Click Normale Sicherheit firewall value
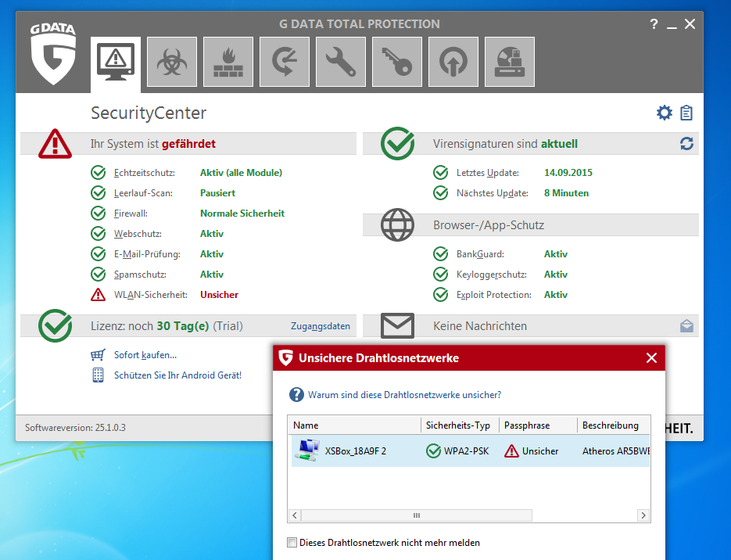Screen dimensions: 731x560 [x=242, y=214]
